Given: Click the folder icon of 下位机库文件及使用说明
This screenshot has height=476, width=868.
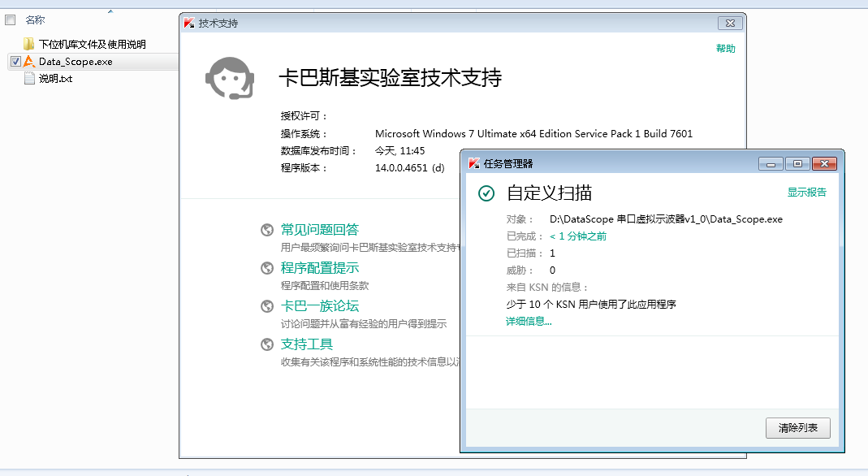Looking at the screenshot, I should point(28,44).
